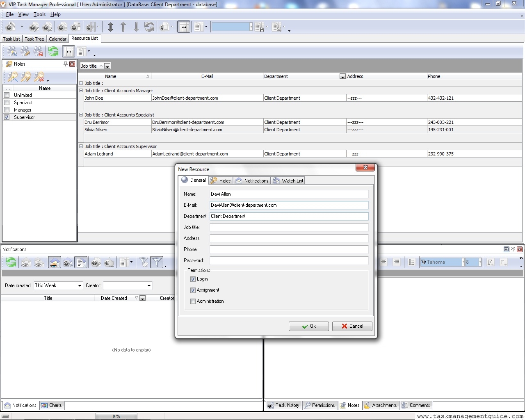Click the Move Up arrow icon
Image resolution: width=525 pixels, height=420 pixels.
pyautogui.click(x=123, y=27)
